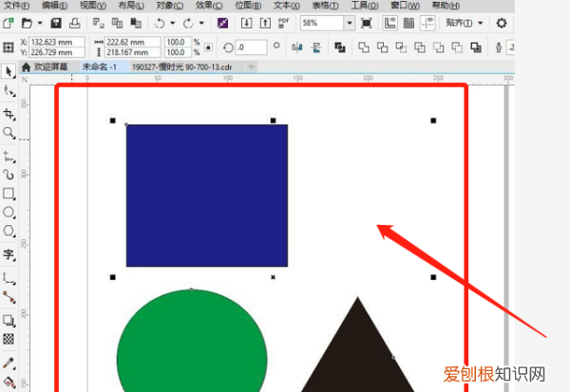Select the Crop tool
This screenshot has height=392, width=570.
9,112
